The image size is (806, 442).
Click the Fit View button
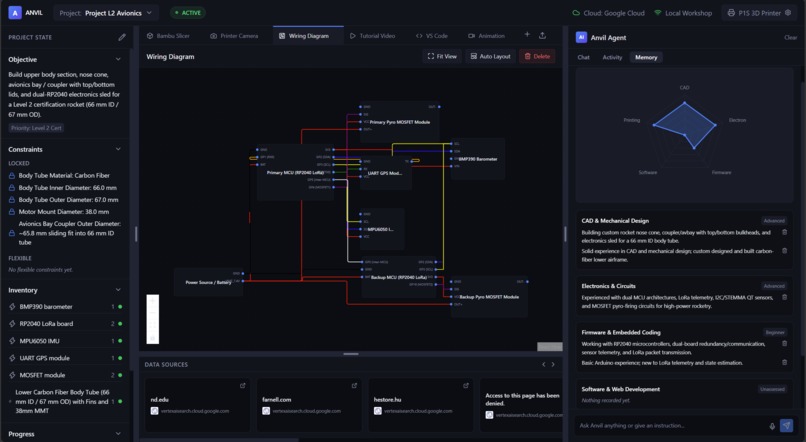click(442, 57)
